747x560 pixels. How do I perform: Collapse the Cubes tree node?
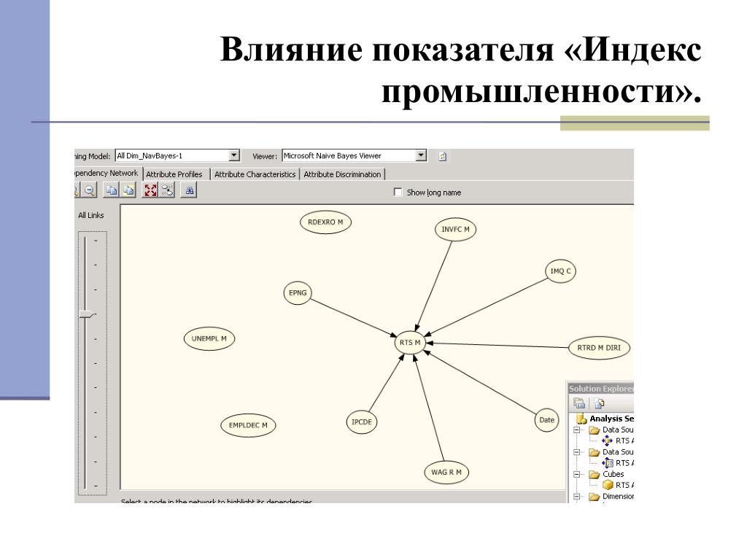coord(576,474)
